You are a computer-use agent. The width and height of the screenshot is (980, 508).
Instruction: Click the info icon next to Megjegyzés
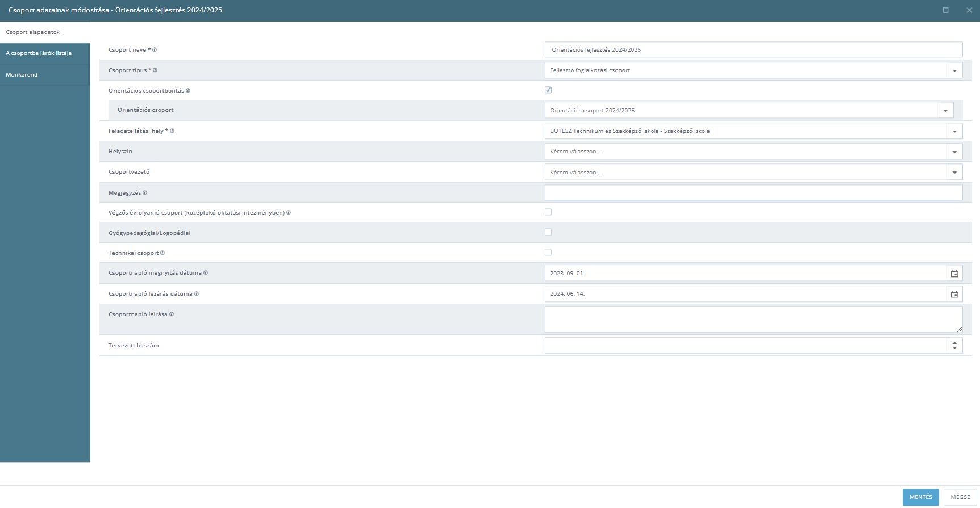click(x=145, y=193)
